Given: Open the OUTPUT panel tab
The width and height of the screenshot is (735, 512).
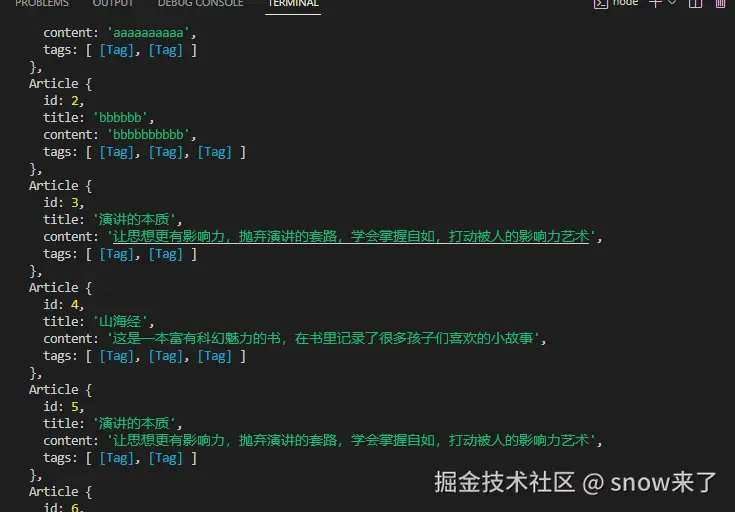Looking at the screenshot, I should 112,3.
